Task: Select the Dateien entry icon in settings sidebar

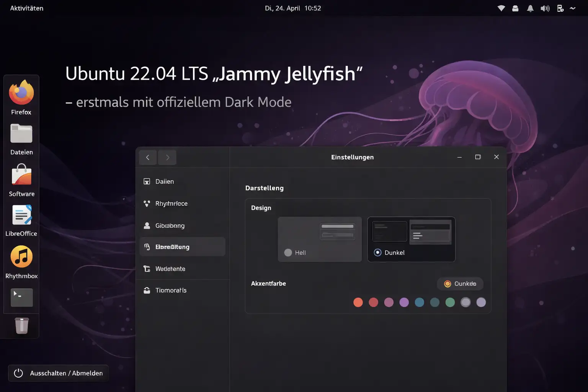Action: pos(147,181)
